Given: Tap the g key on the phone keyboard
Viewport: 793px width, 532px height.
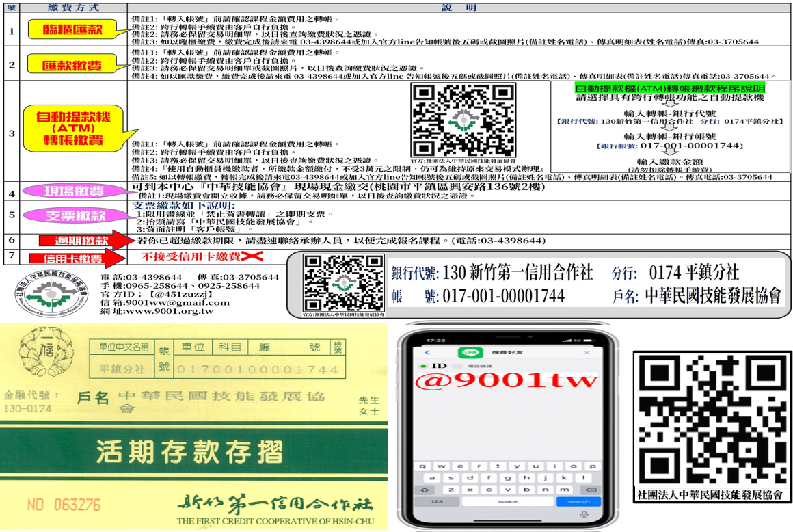Looking at the screenshot, I should click(x=507, y=477).
